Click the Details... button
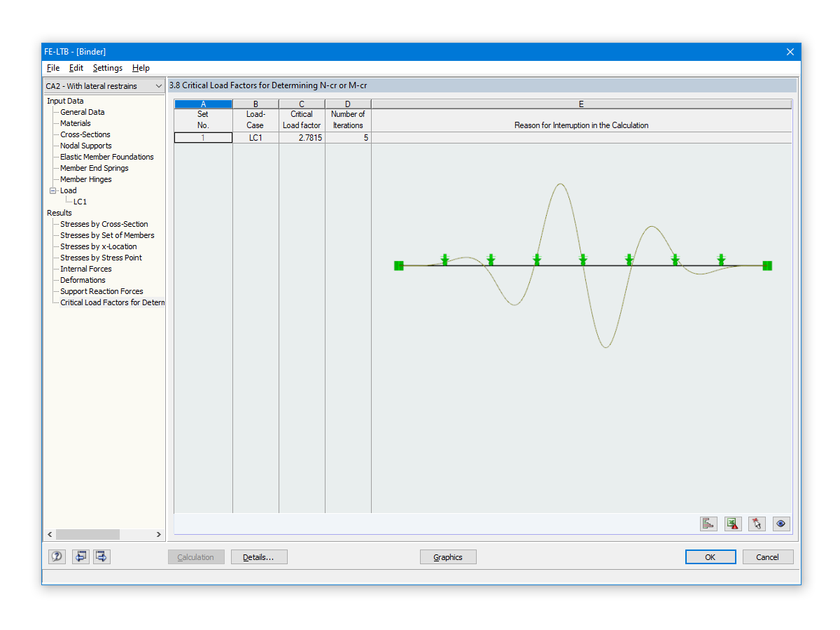 point(259,557)
